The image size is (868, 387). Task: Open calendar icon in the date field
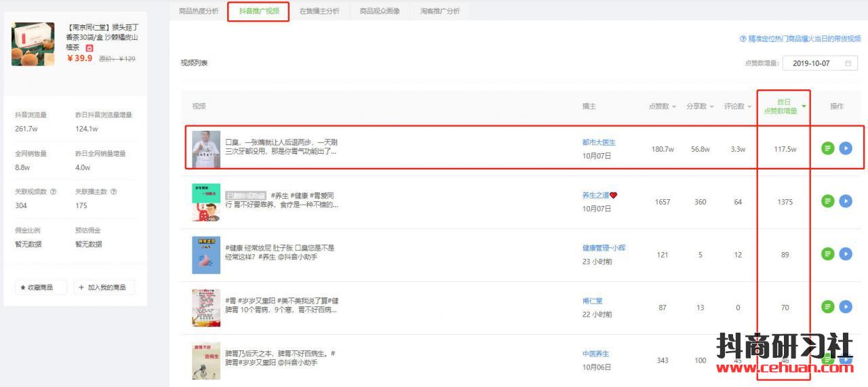point(848,63)
